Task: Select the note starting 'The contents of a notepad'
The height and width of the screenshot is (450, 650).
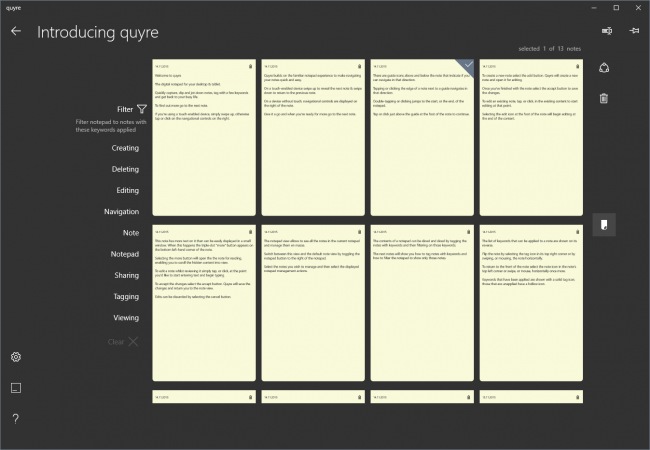Action: click(x=422, y=303)
